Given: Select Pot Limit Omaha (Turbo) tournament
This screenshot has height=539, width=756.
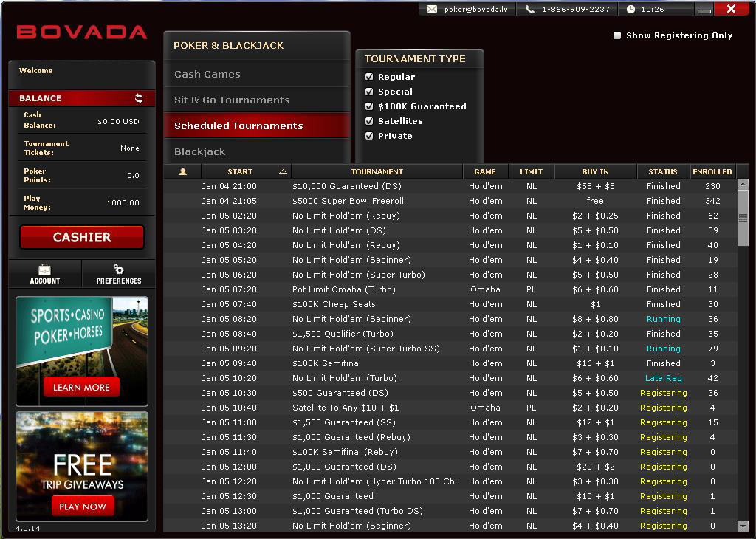Looking at the screenshot, I should tap(450, 289).
